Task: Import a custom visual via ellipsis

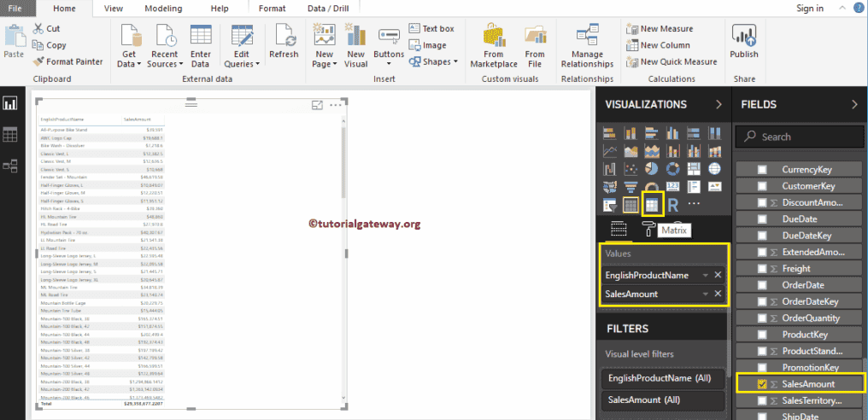Action: click(694, 204)
